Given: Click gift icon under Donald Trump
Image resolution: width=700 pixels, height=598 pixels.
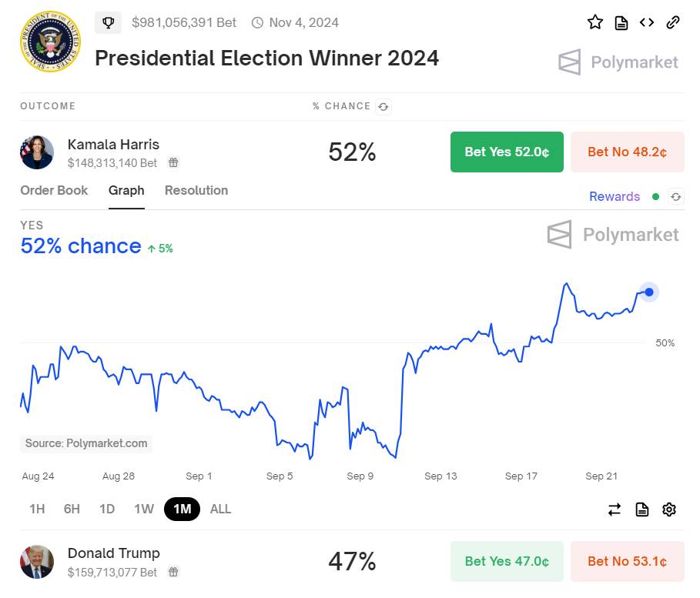Looking at the screenshot, I should 173,572.
